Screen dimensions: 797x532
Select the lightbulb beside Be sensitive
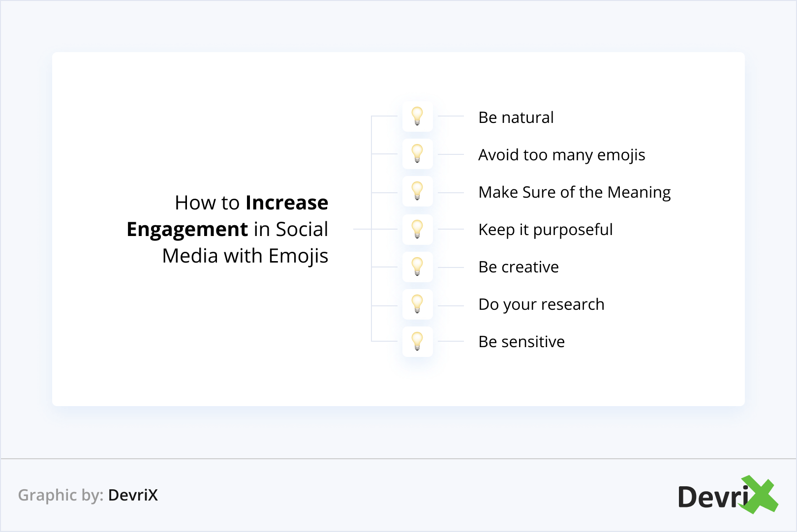point(417,341)
